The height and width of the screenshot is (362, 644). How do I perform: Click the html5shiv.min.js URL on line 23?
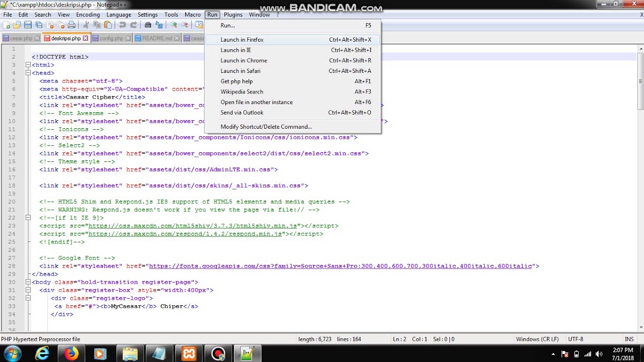click(194, 226)
